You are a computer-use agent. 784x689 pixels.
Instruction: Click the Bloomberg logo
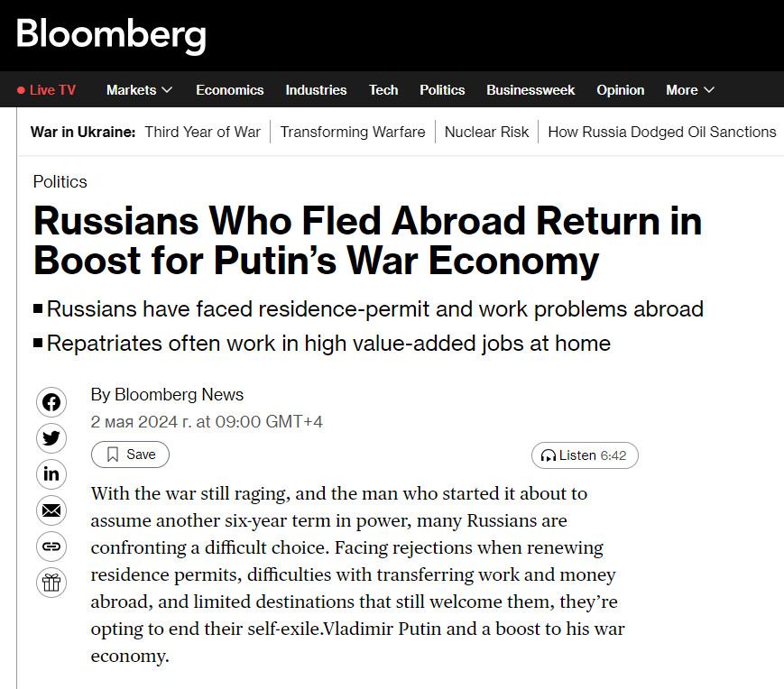[111, 35]
